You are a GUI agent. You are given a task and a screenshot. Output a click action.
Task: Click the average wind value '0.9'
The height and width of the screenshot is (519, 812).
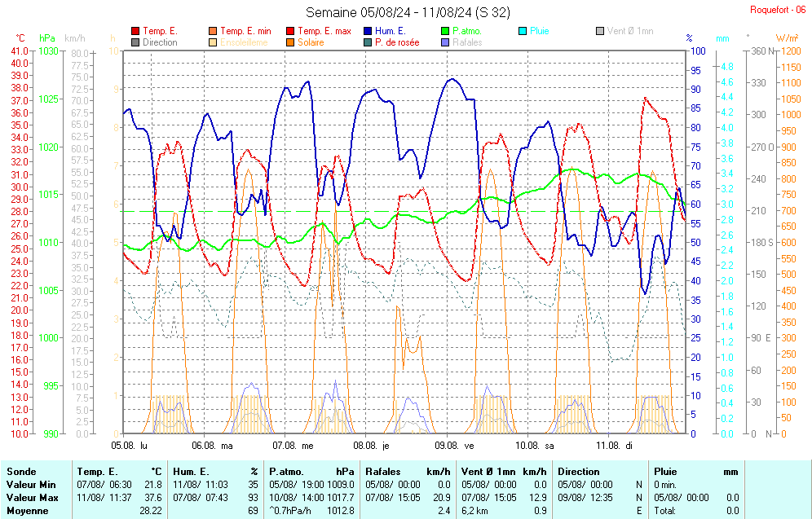541,511
